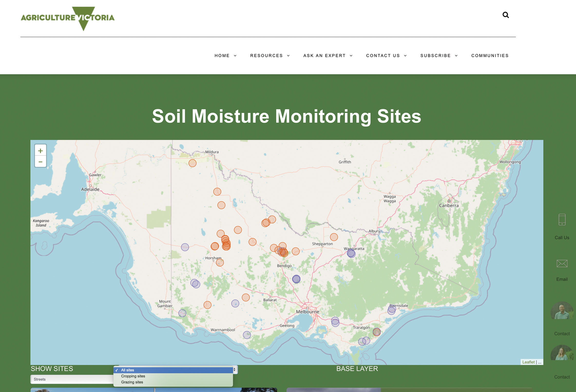
Task: Click the Agriculture Victoria logo
Action: 68,18
